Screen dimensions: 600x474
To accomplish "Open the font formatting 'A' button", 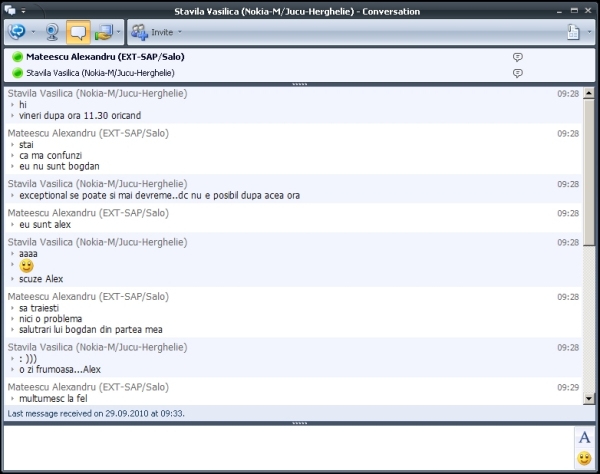I will tap(584, 437).
